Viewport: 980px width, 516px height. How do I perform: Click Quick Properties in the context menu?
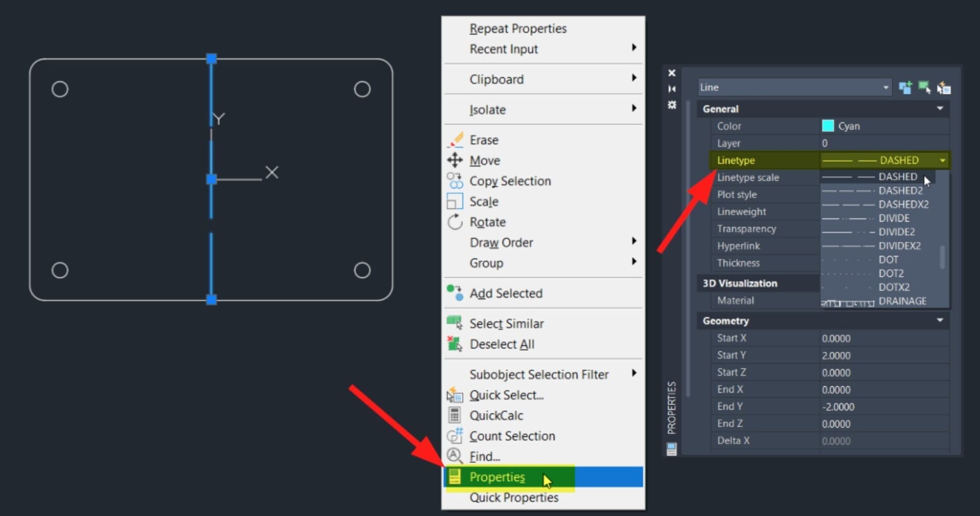[513, 498]
